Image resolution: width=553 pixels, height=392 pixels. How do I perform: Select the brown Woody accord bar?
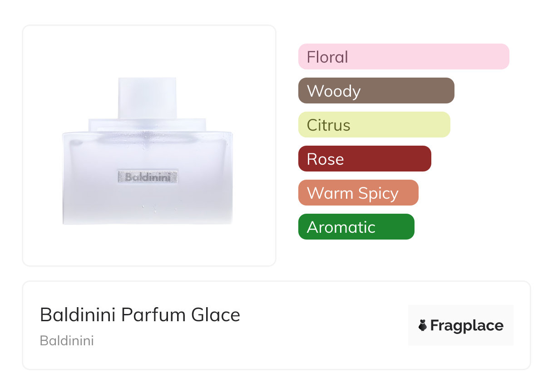[x=376, y=91]
